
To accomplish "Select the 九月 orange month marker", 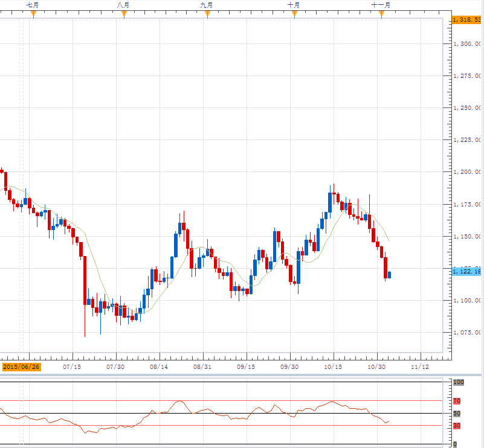I will coord(207,14).
